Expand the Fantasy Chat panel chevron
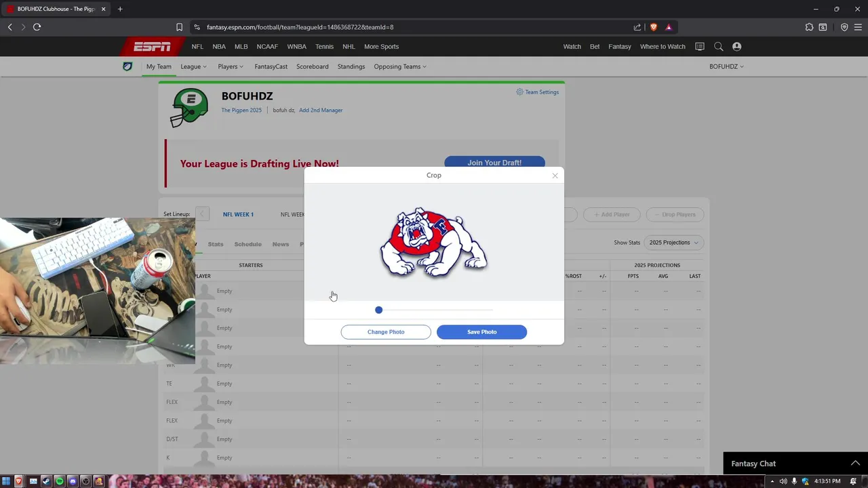The height and width of the screenshot is (488, 868). 855,463
